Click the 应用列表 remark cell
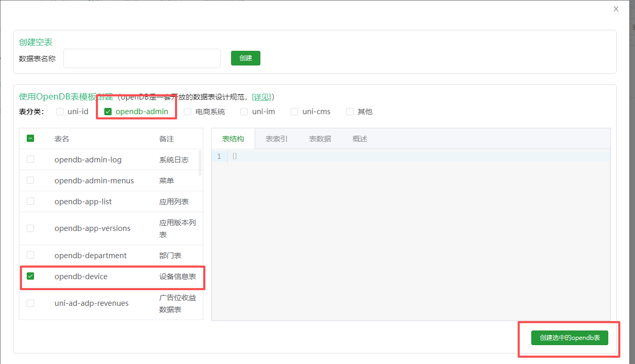The image size is (635, 364). pos(174,202)
